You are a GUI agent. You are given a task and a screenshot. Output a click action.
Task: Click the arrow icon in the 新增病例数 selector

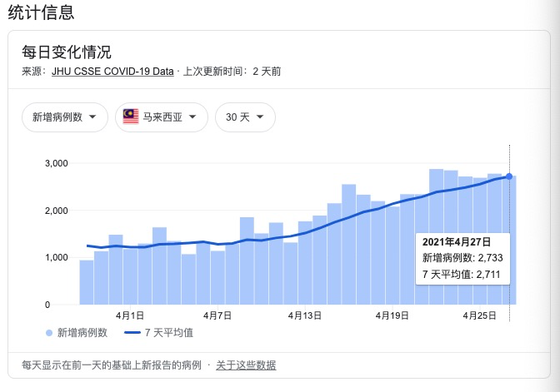pyautogui.click(x=92, y=117)
